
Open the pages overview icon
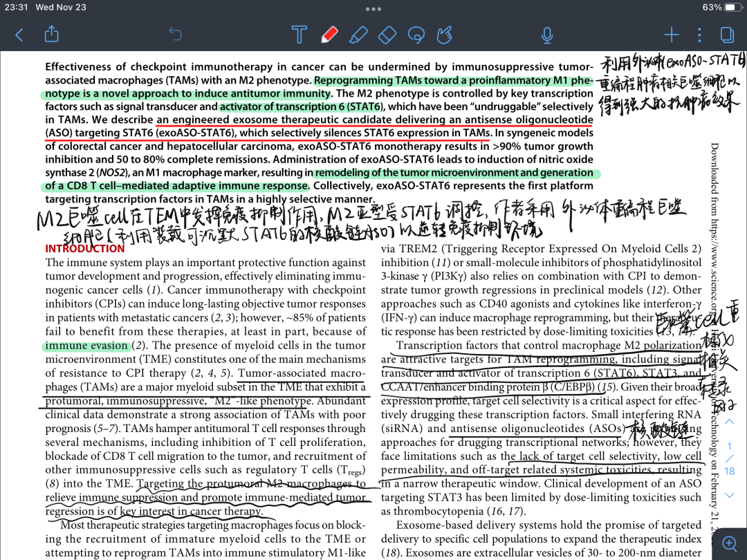(727, 35)
